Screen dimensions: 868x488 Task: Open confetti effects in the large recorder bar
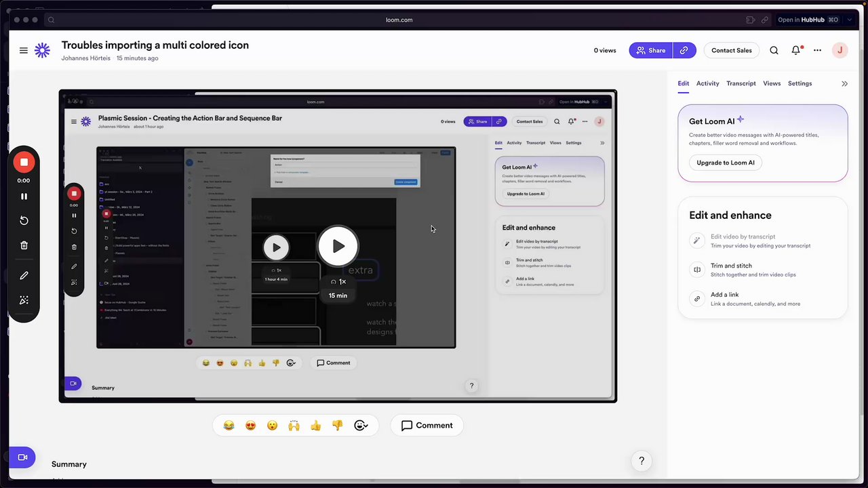coord(24,300)
